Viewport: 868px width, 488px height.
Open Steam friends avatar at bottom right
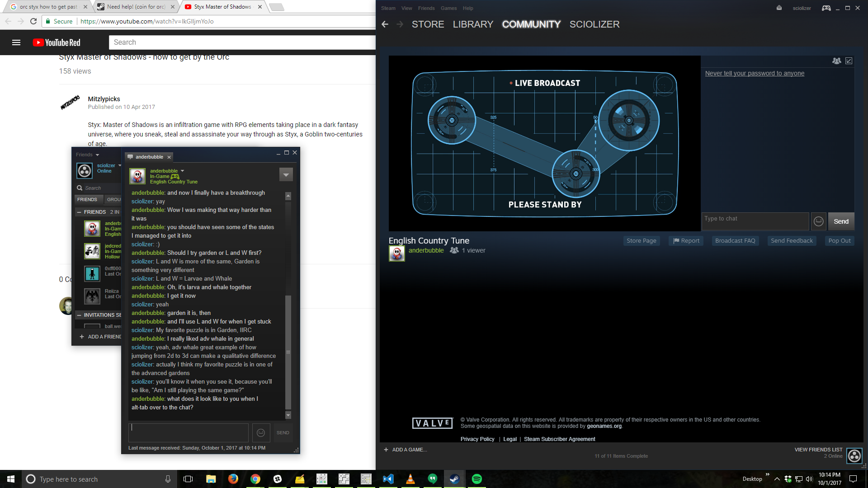coord(854,456)
